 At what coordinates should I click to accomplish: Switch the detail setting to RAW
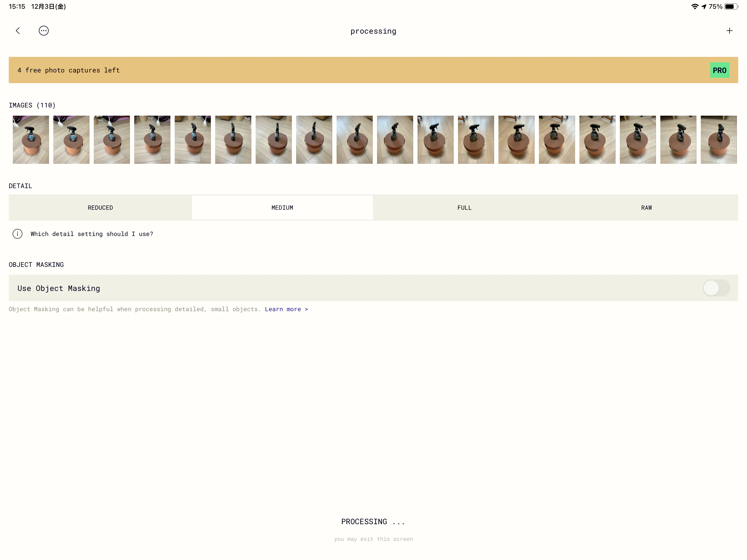(646, 207)
